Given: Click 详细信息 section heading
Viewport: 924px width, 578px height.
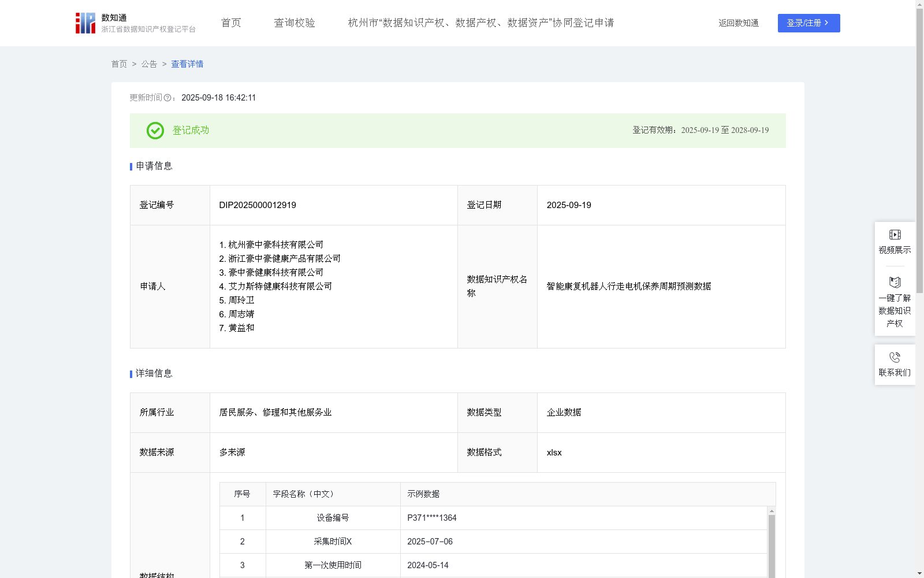Looking at the screenshot, I should (x=154, y=374).
